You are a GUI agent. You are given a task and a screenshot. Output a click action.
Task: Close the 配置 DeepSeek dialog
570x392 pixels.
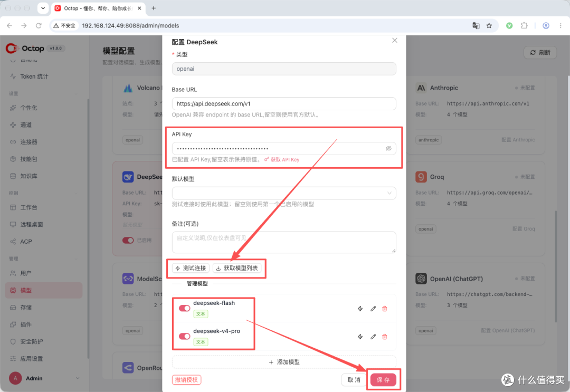tap(395, 40)
